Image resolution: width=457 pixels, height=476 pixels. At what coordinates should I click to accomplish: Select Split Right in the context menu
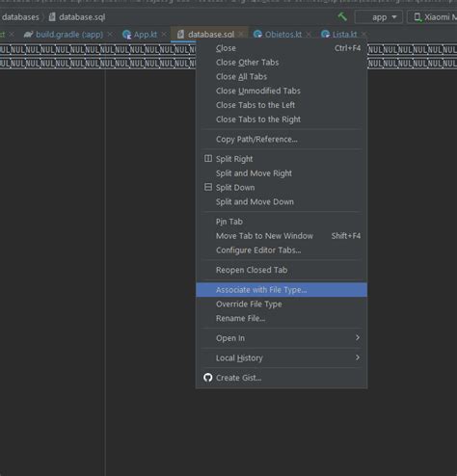click(282, 159)
